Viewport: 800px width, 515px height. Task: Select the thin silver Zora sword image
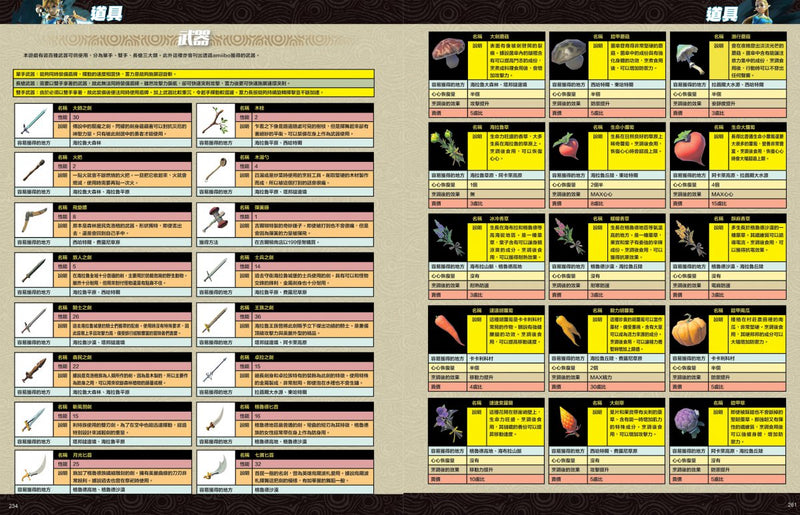pyautogui.click(x=216, y=370)
